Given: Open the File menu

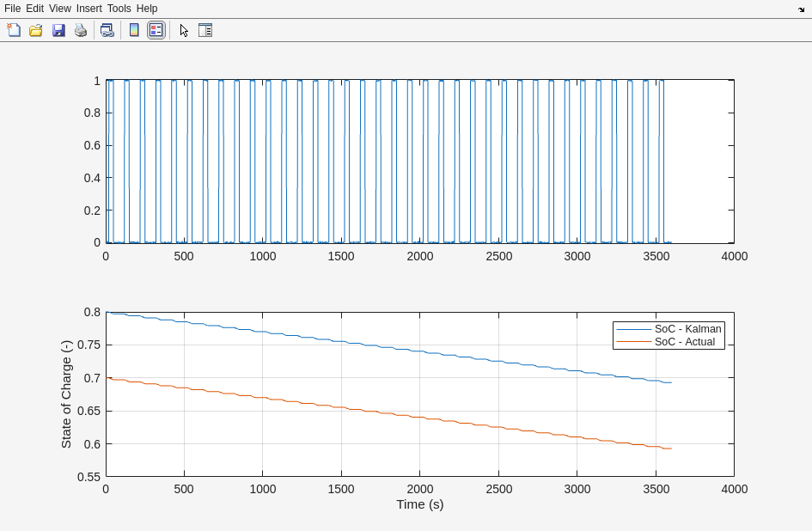Looking at the screenshot, I should tap(12, 9).
